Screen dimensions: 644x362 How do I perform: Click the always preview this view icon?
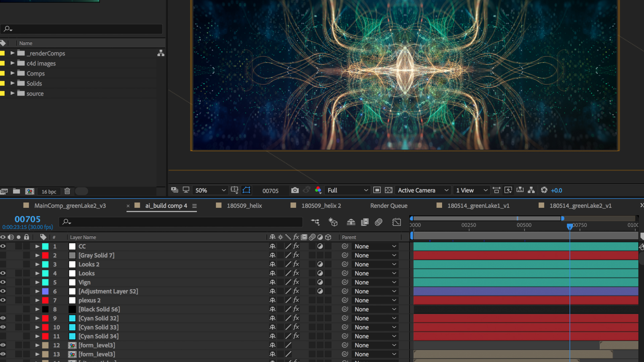pos(174,190)
